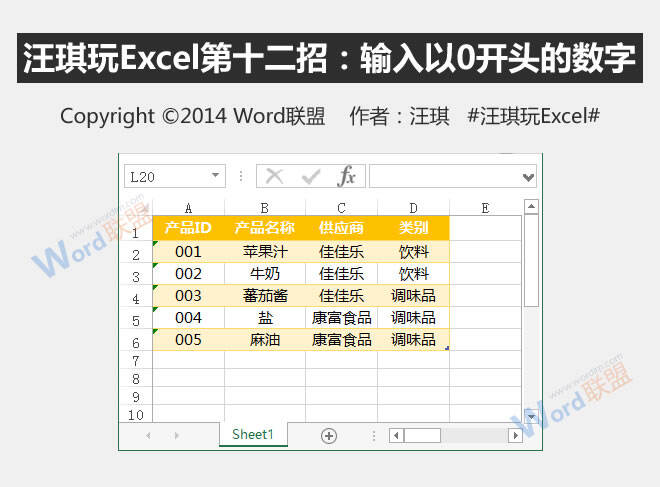
Task: Select the 苹果汁 cell
Action: coord(265,252)
